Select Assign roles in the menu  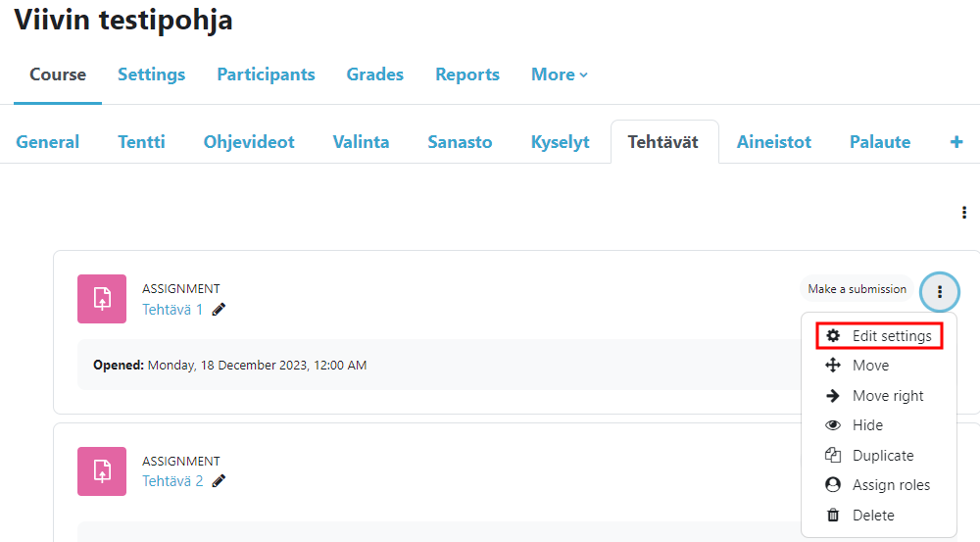pyautogui.click(x=890, y=485)
